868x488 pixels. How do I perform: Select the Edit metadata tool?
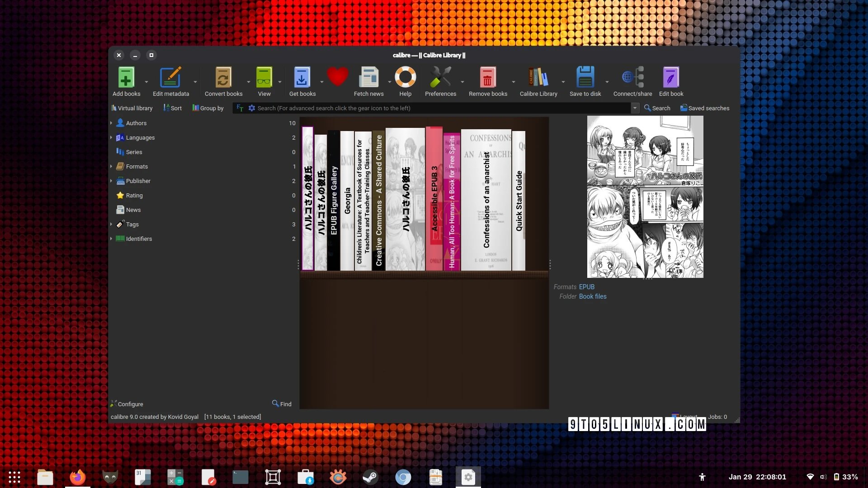[x=171, y=78]
